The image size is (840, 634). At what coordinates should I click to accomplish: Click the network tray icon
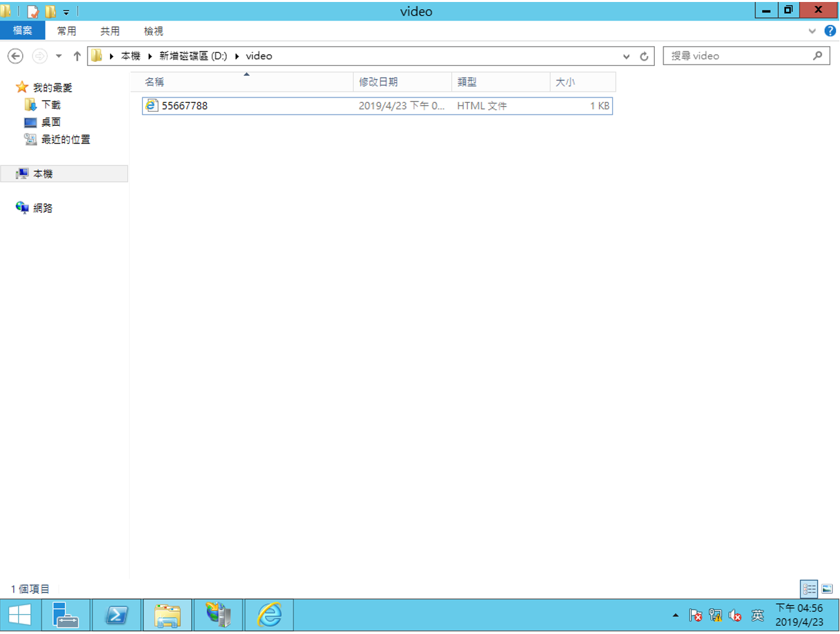[x=715, y=616]
